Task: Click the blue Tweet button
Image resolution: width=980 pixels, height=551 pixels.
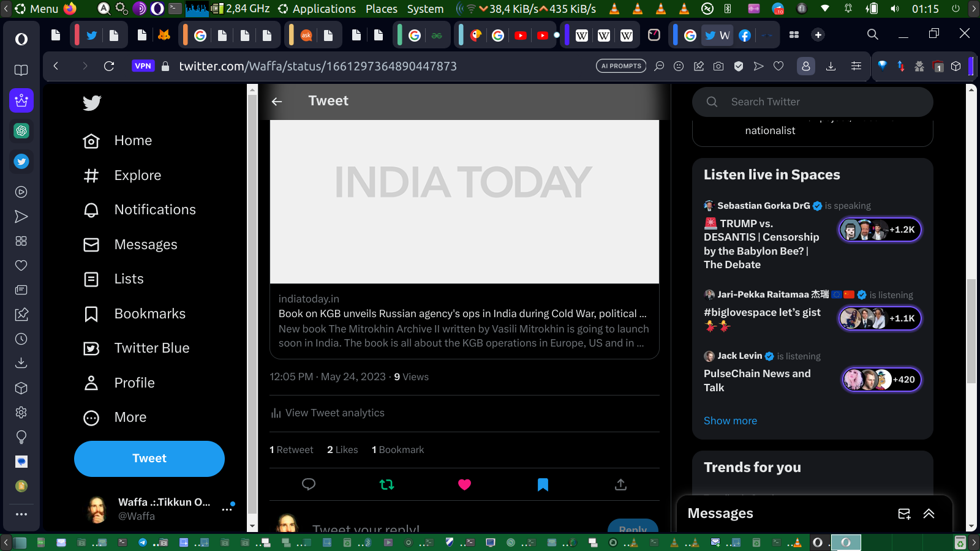Action: click(149, 459)
